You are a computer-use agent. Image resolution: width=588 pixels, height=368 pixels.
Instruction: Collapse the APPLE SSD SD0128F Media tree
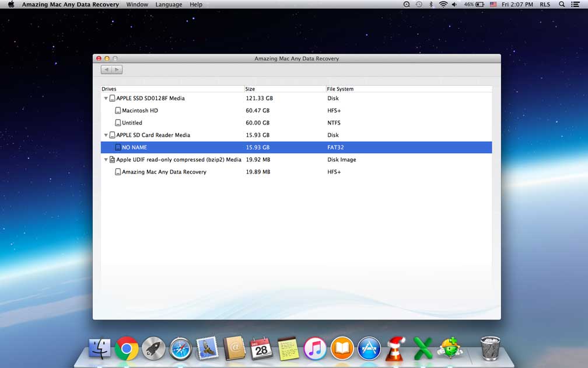pyautogui.click(x=106, y=99)
